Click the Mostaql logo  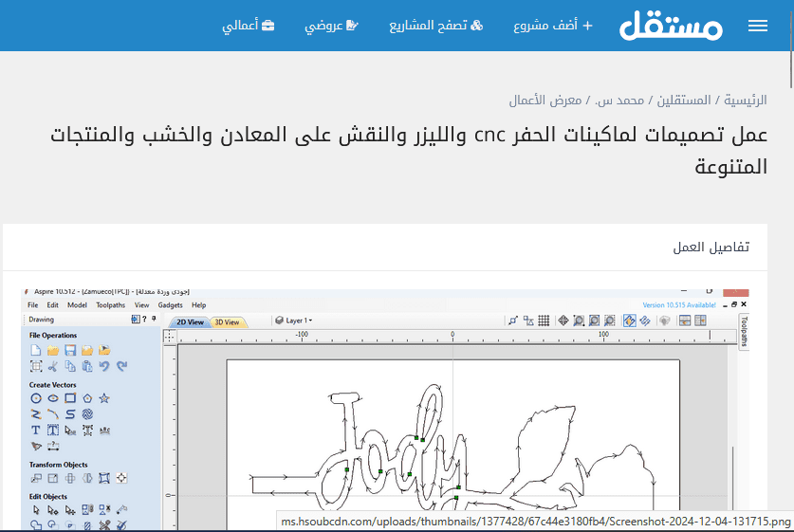(x=672, y=26)
